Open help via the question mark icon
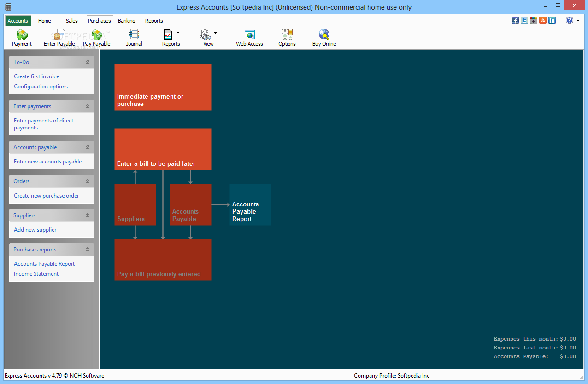Viewport: 588px width, 384px height. click(x=570, y=20)
